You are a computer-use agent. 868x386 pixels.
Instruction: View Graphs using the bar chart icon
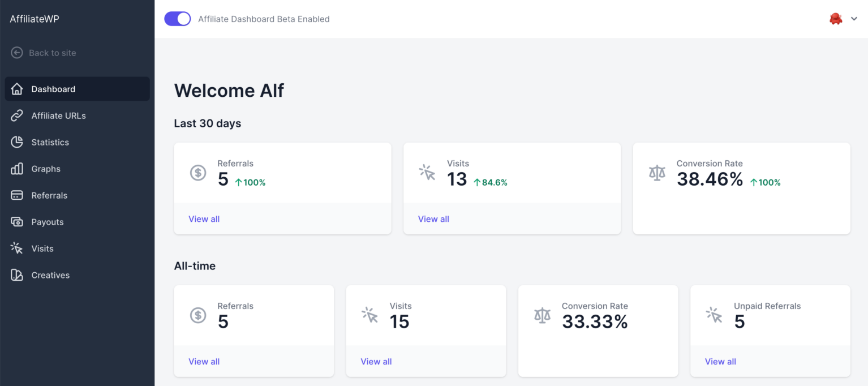pos(17,169)
